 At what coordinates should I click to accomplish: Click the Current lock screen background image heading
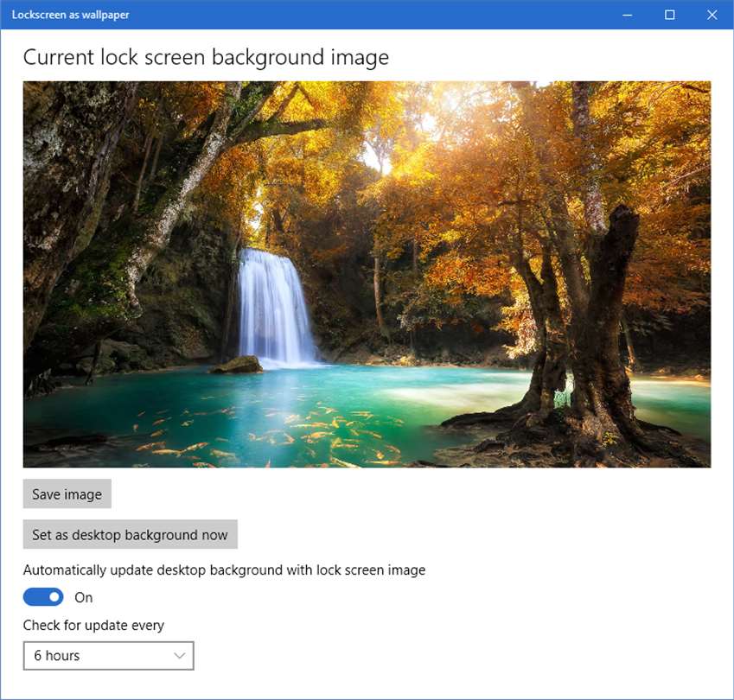pos(206,58)
